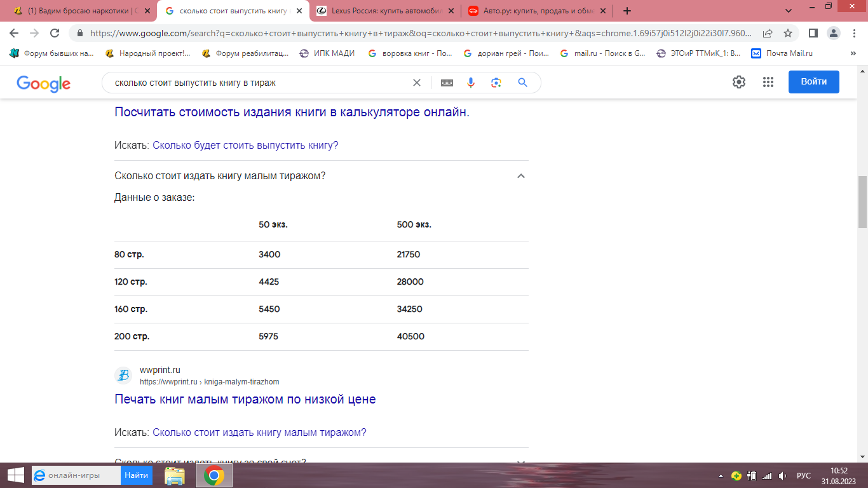Reload the page
The height and width of the screenshot is (488, 868).
pyautogui.click(x=55, y=33)
